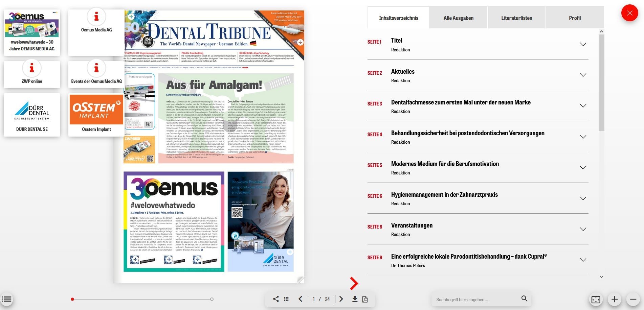Open Oemus Media AG info icon

96,16
